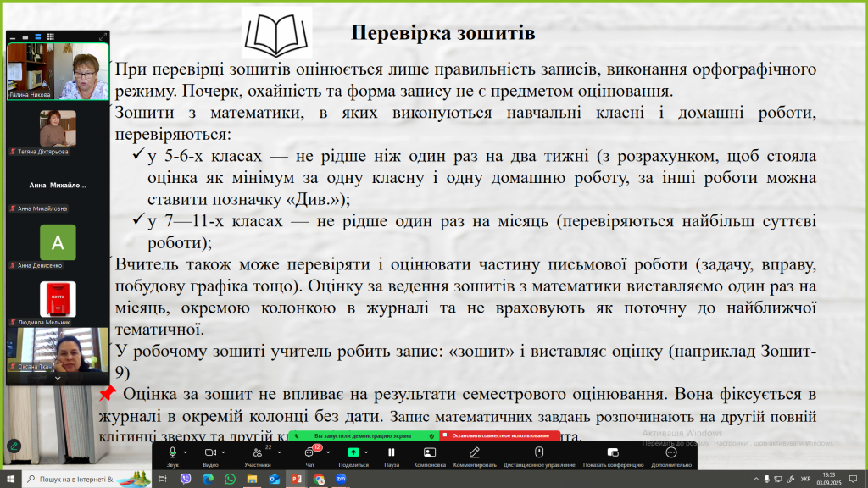The height and width of the screenshot is (488, 868).
Task: Show more participants with the down chevron
Action: pos(58,379)
